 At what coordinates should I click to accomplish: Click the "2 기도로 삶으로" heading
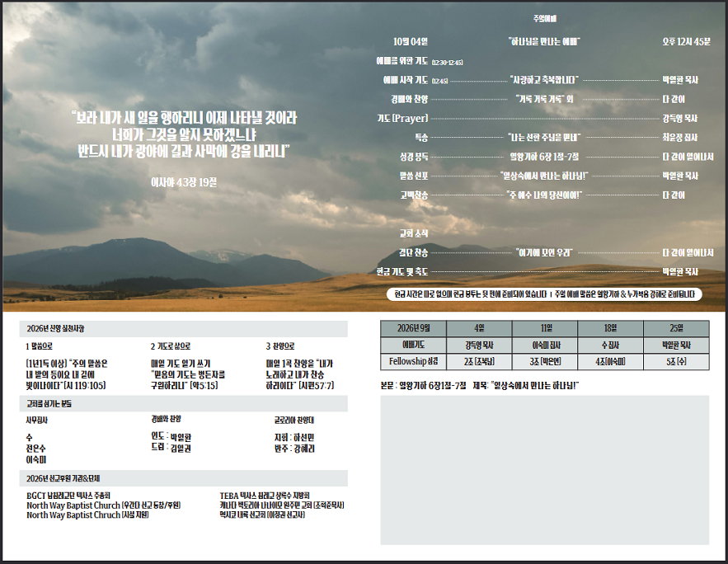(171, 346)
